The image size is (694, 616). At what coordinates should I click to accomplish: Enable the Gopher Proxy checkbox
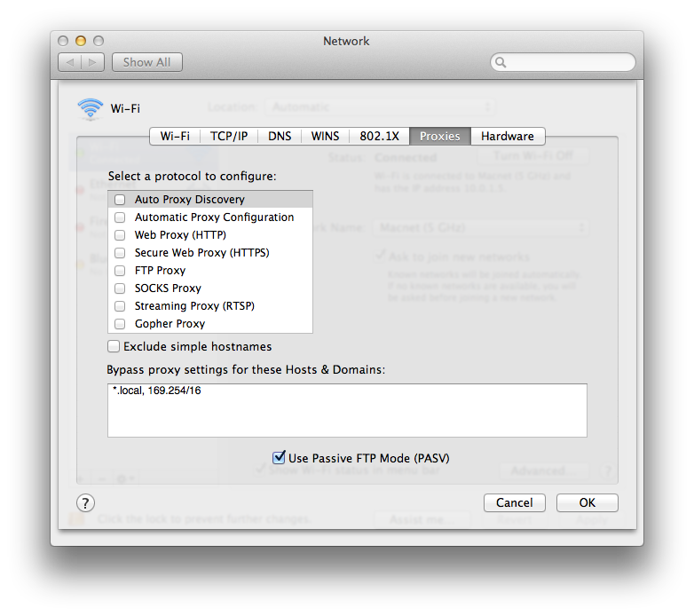point(120,324)
